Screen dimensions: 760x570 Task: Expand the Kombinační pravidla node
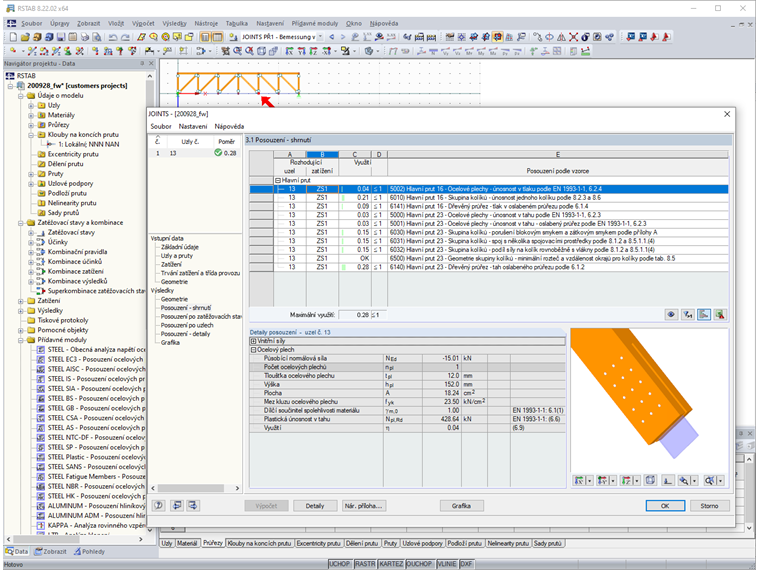[x=31, y=252]
